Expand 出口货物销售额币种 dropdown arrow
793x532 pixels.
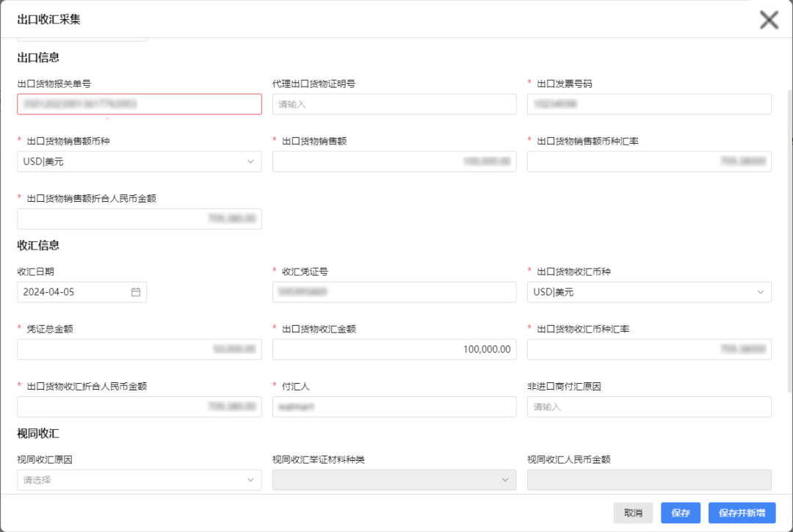point(250,161)
